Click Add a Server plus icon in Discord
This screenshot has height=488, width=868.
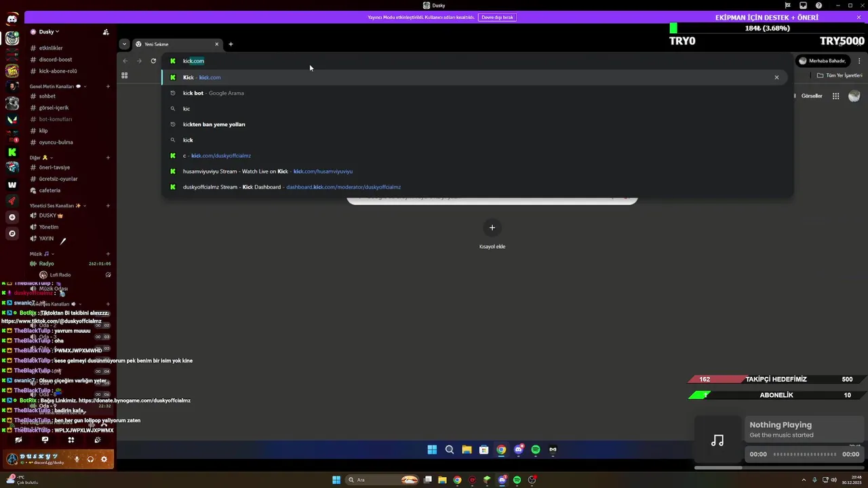[12, 217]
